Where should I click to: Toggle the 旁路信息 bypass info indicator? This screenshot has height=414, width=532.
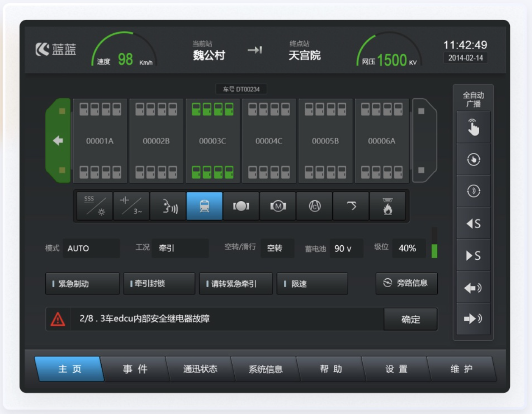coord(406,284)
